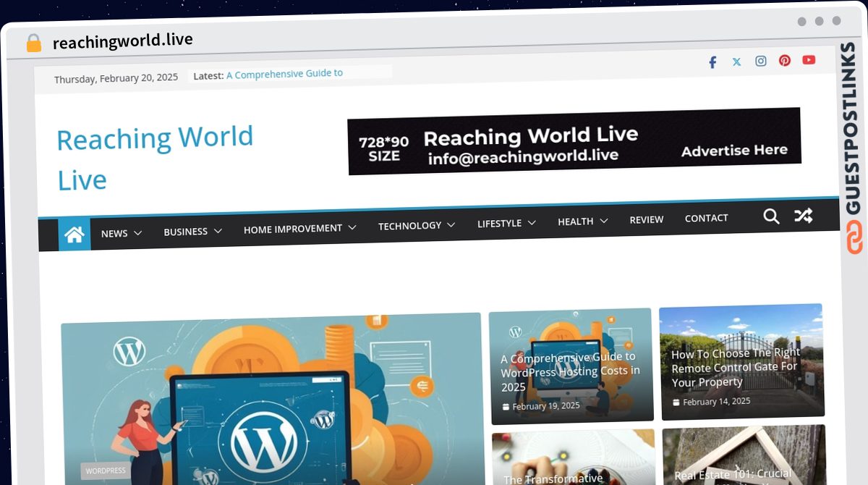Viewport: 868px width, 485px height.
Task: Click the Reaching World Live site title
Action: tap(155, 159)
